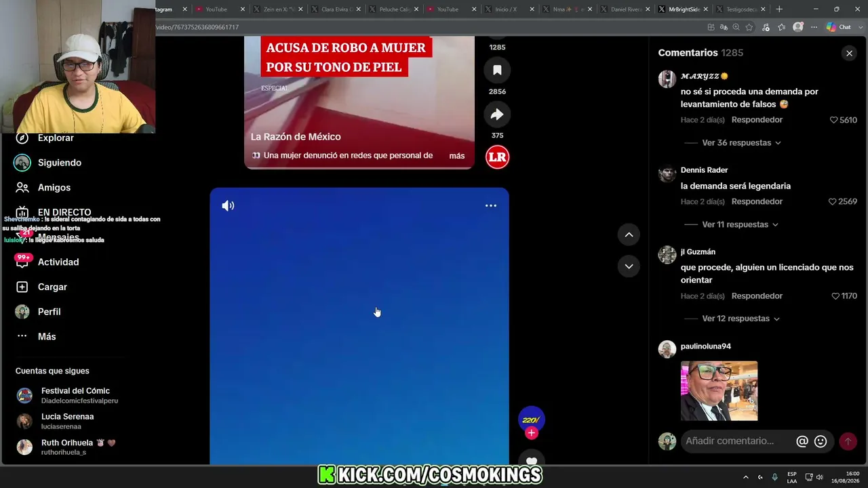This screenshot has height=488, width=868.
Task: Switch input language ESP LAA
Action: tap(792, 477)
